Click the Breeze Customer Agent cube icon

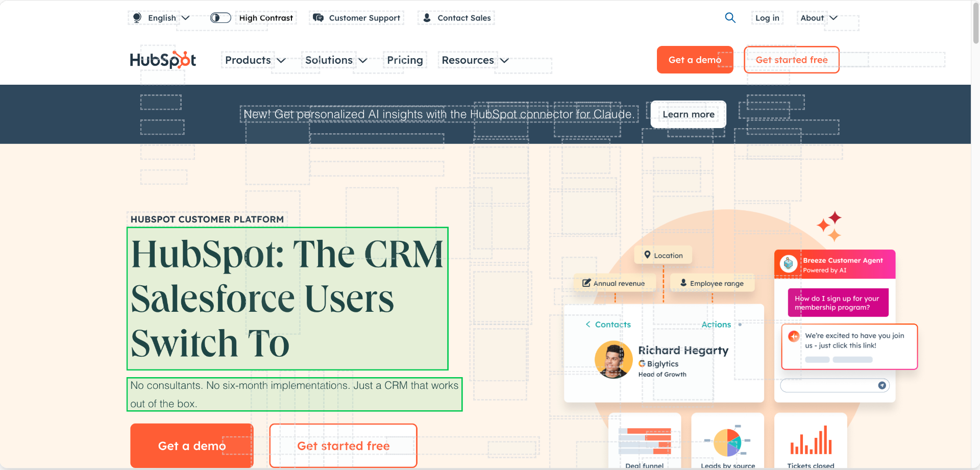coord(789,264)
